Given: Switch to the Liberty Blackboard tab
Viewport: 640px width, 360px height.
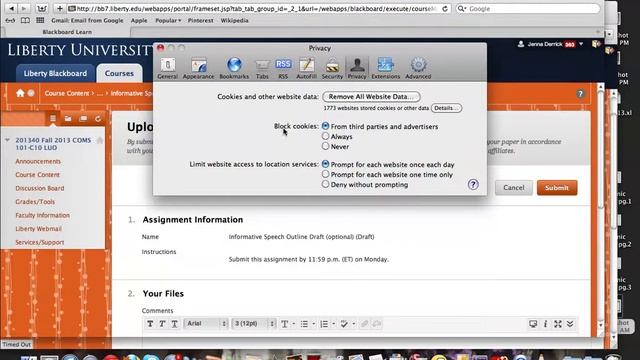Looking at the screenshot, I should 55,73.
